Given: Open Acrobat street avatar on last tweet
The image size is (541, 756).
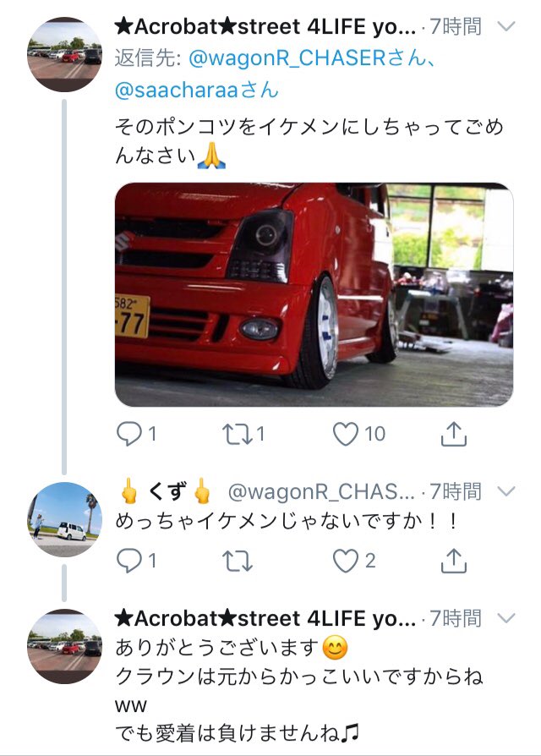Looking at the screenshot, I should 64,646.
